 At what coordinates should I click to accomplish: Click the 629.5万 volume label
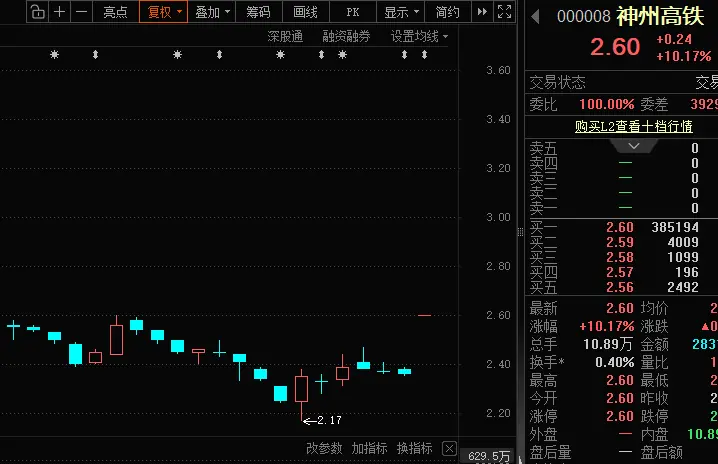[489, 456]
